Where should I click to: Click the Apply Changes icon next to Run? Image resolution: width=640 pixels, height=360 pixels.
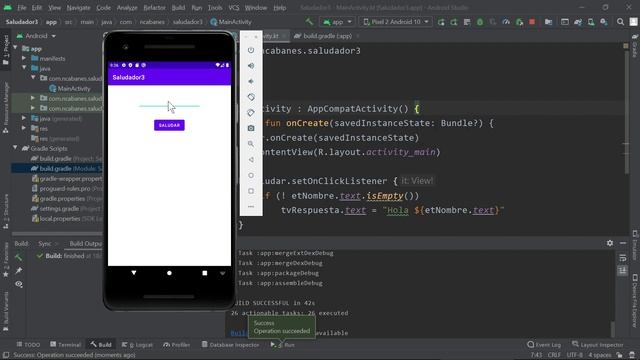click(454, 22)
